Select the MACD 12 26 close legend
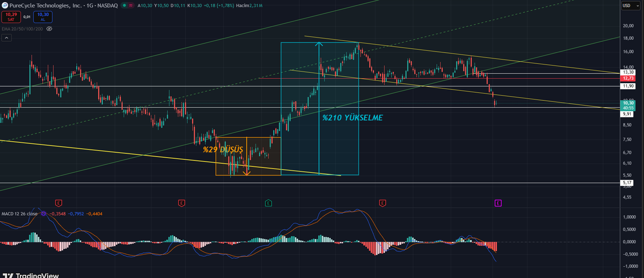The height and width of the screenshot is (278, 644). point(19,214)
